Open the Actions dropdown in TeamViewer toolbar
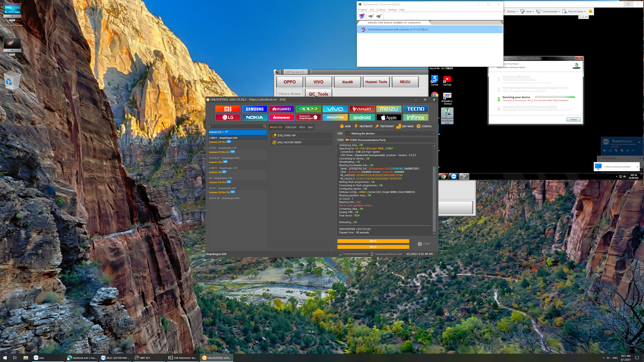Viewport: 644px width, 362px height. pos(512,12)
